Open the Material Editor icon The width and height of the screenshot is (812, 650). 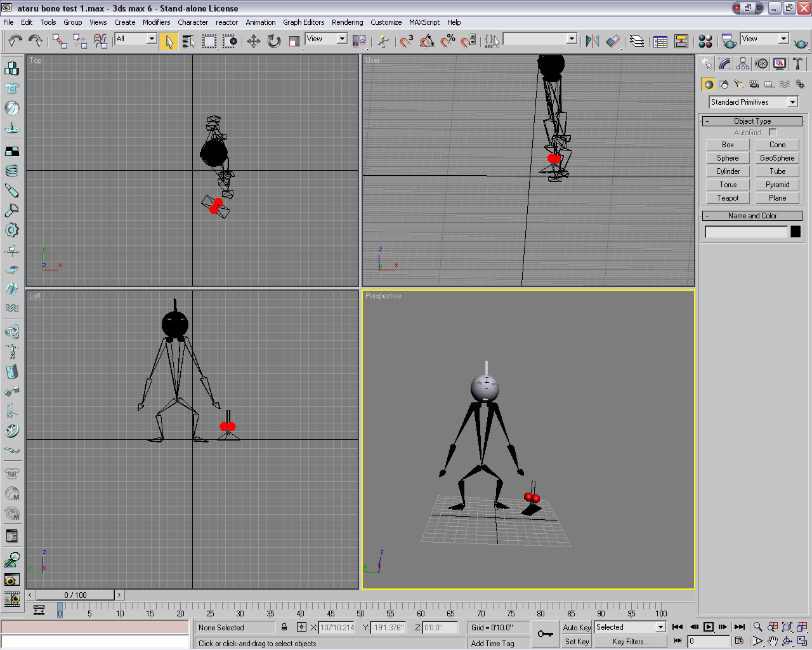pyautogui.click(x=705, y=41)
